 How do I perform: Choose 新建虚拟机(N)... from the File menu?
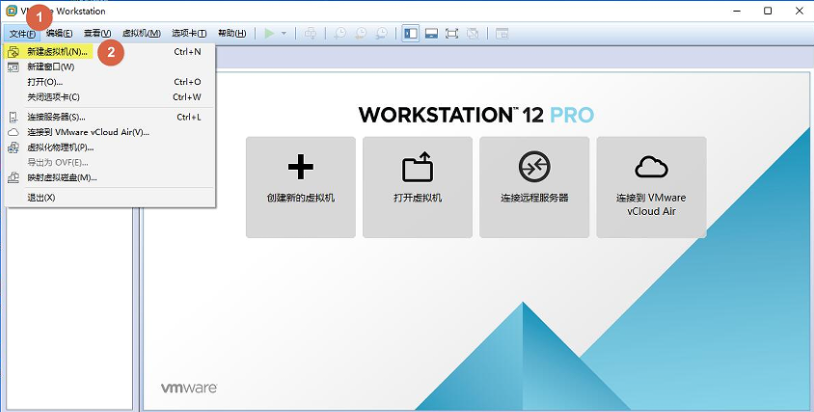pyautogui.click(x=110, y=51)
